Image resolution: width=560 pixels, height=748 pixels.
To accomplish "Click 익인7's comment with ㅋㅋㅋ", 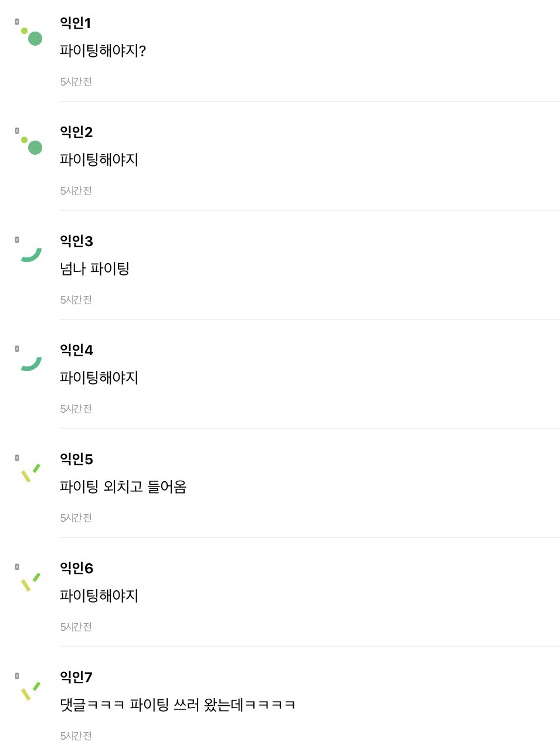I will point(177,705).
